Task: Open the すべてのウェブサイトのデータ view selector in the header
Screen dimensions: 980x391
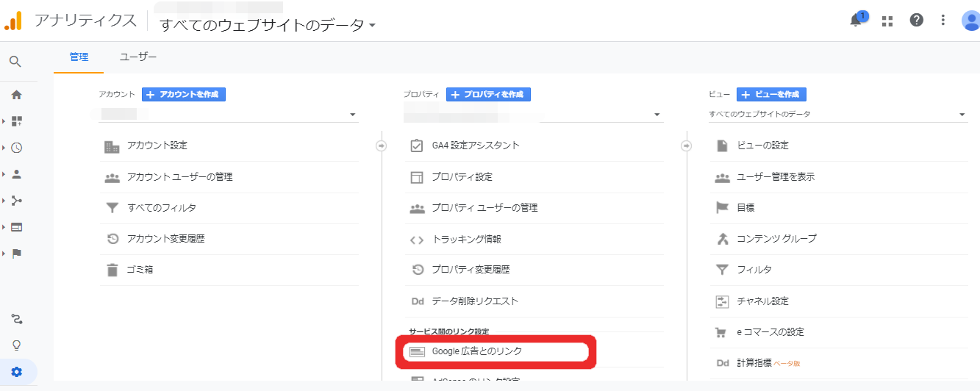Action: (x=268, y=25)
